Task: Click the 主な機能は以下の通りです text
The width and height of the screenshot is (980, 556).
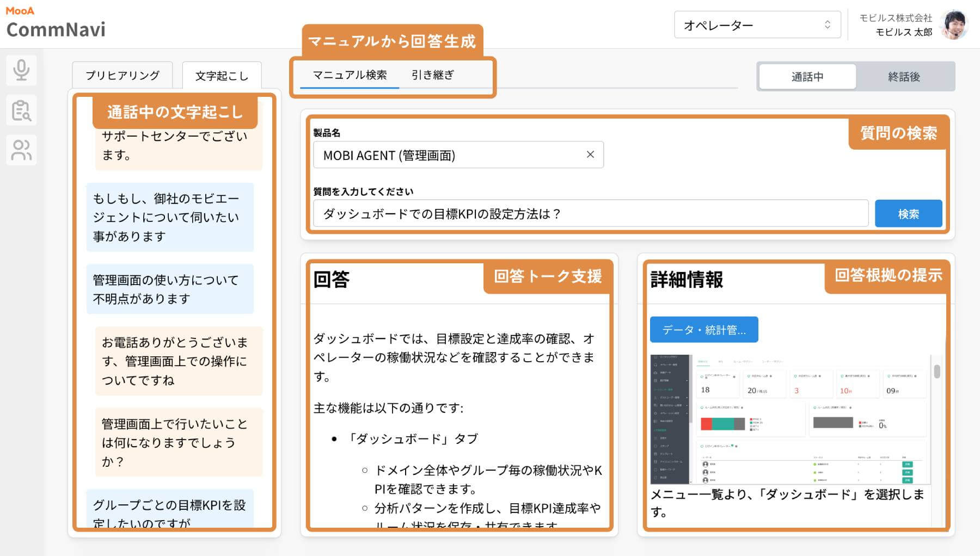Action: (x=388, y=408)
